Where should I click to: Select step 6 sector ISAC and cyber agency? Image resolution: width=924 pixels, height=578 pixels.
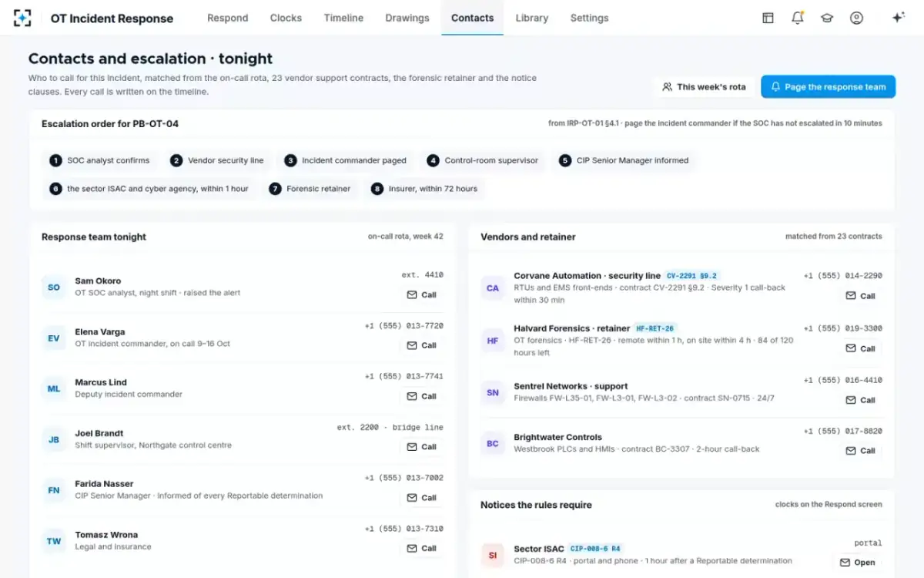click(149, 189)
